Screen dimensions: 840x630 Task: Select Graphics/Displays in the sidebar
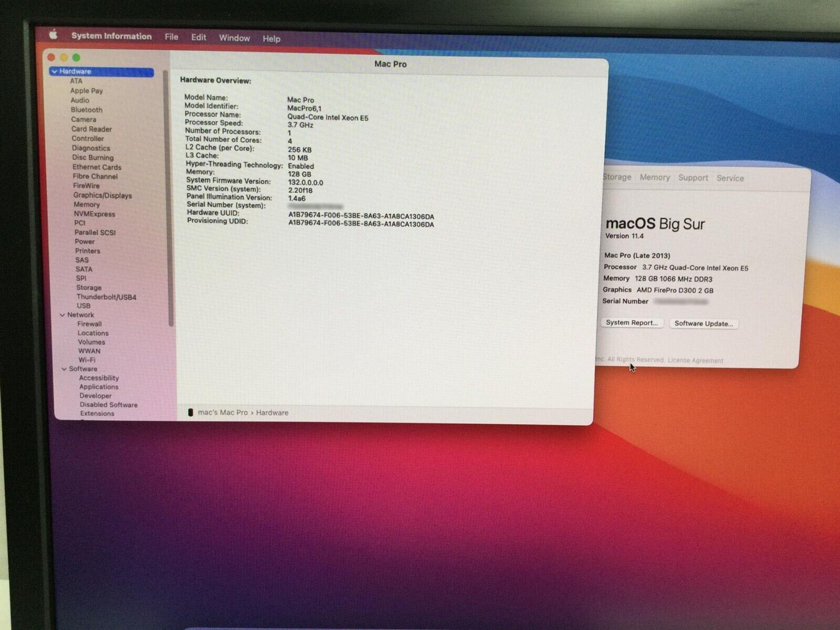[102, 195]
